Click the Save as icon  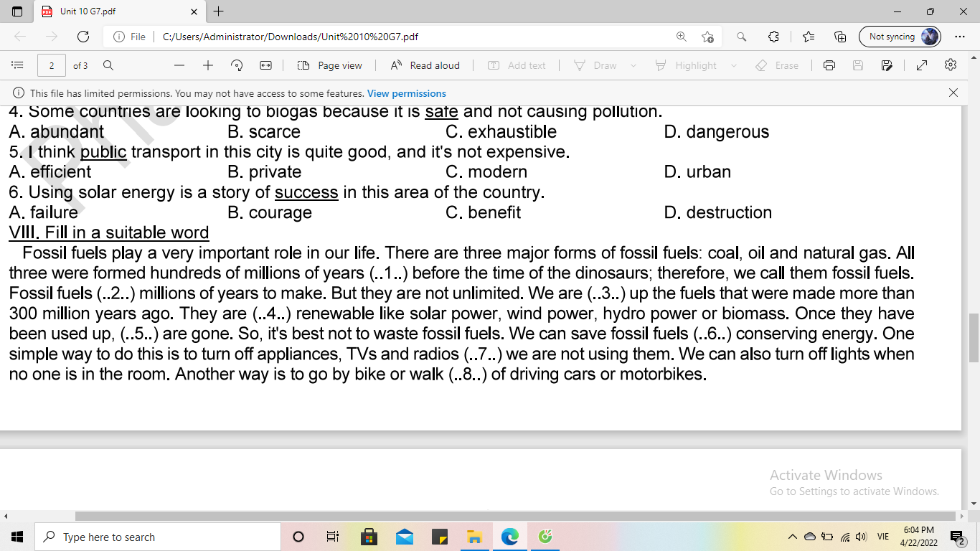click(887, 65)
